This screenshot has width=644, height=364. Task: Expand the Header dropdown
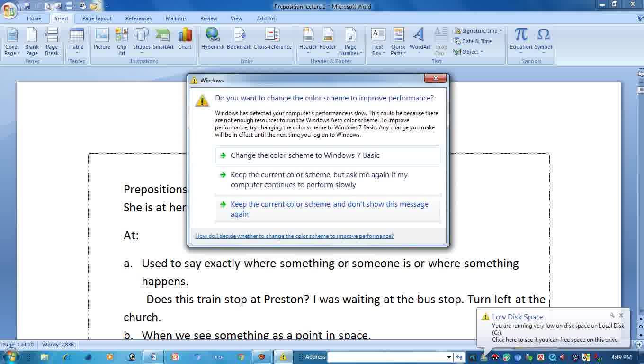pos(308,42)
